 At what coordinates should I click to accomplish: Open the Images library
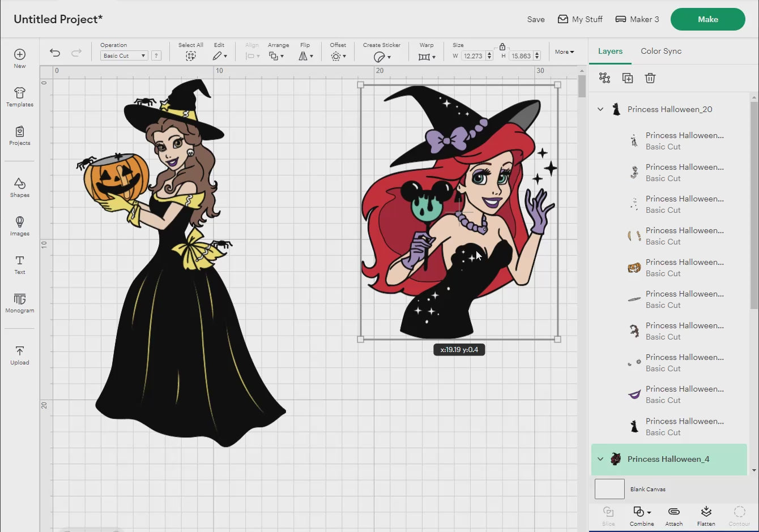pos(20,226)
